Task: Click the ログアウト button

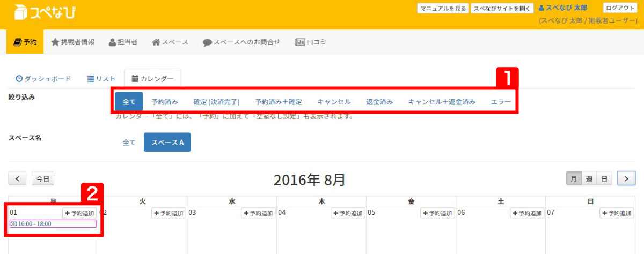Action: point(620,8)
